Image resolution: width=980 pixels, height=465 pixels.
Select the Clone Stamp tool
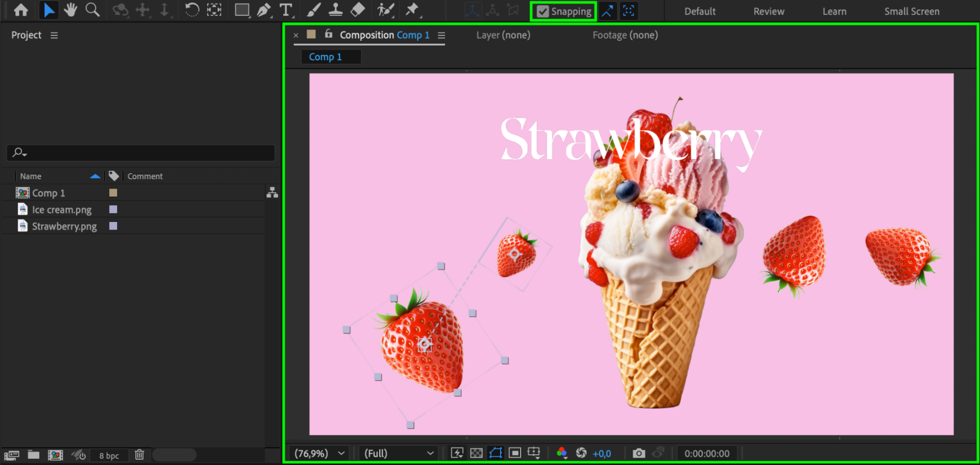point(335,10)
